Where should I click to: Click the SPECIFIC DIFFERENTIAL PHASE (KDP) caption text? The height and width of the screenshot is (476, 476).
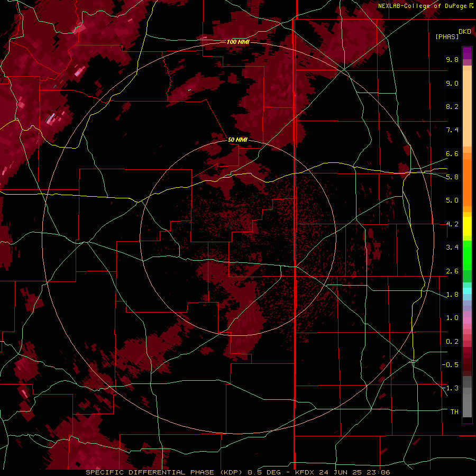pos(164,472)
